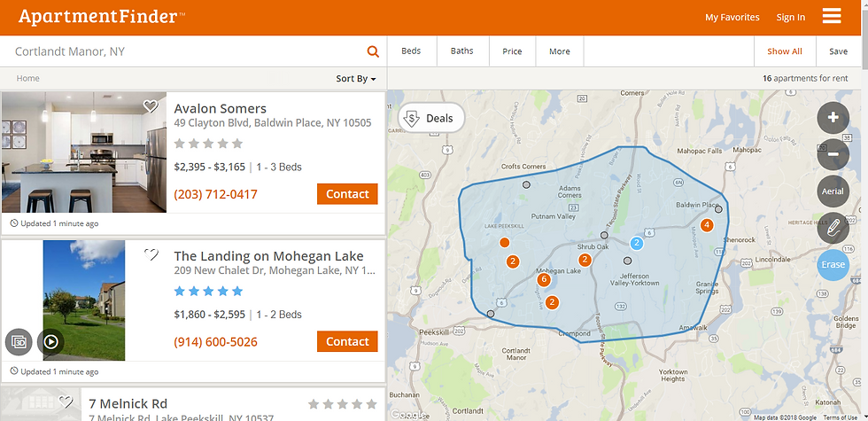Erase the drawn map area

[x=833, y=265]
